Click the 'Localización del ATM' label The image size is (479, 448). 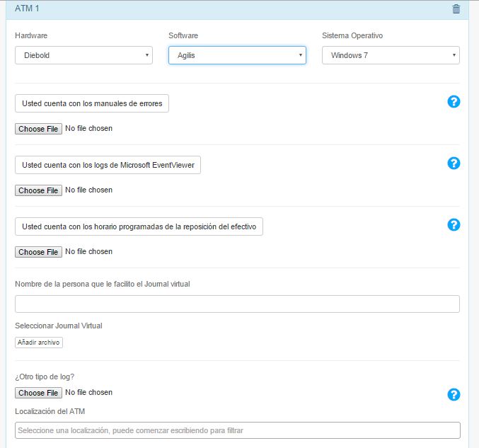point(50,411)
